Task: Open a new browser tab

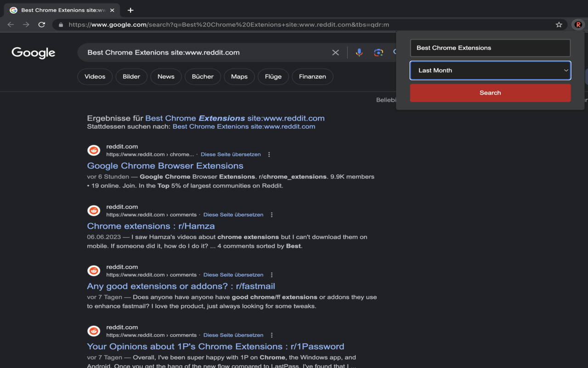Action: (130, 10)
